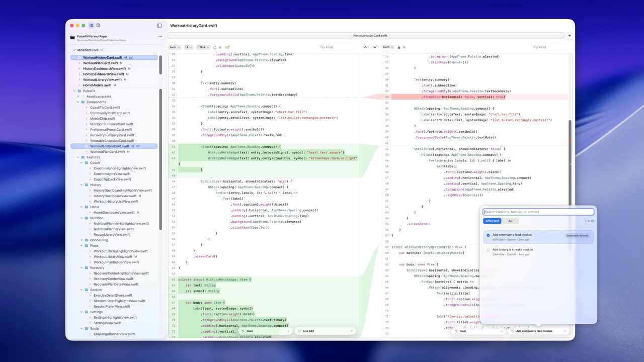Click the branch icon in the left main selector
This screenshot has width=644, height=362.
pos(244,331)
